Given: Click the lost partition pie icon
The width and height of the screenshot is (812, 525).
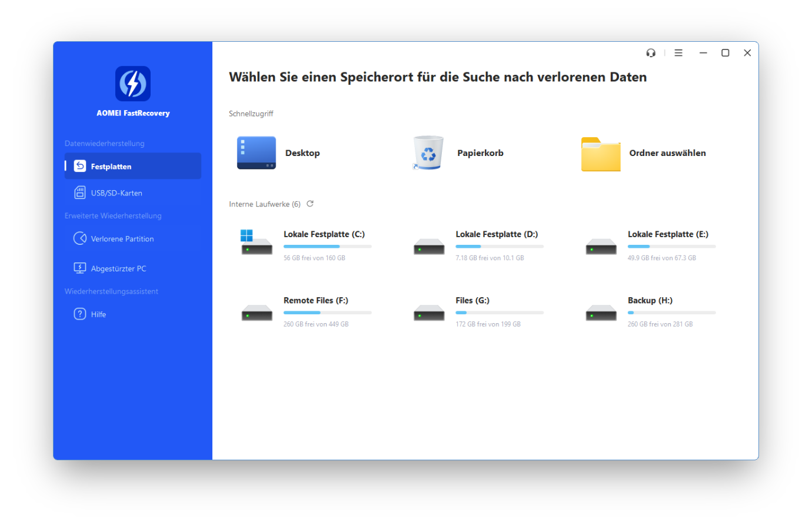Looking at the screenshot, I should 80,238.
